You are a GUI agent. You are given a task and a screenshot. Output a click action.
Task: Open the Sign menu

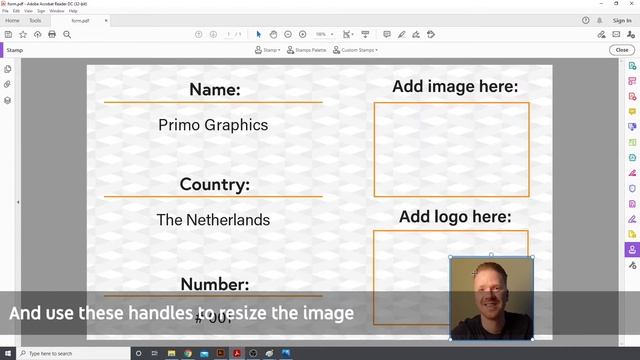coord(41,11)
